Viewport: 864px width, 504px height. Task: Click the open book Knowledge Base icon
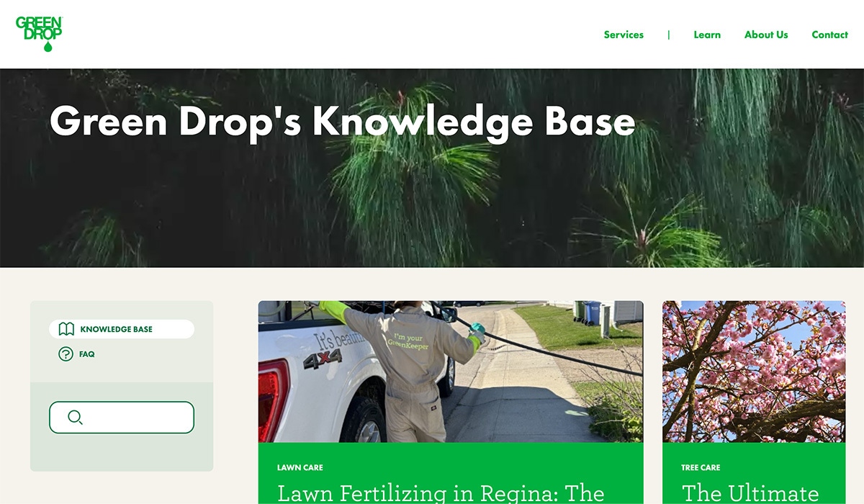pos(66,329)
